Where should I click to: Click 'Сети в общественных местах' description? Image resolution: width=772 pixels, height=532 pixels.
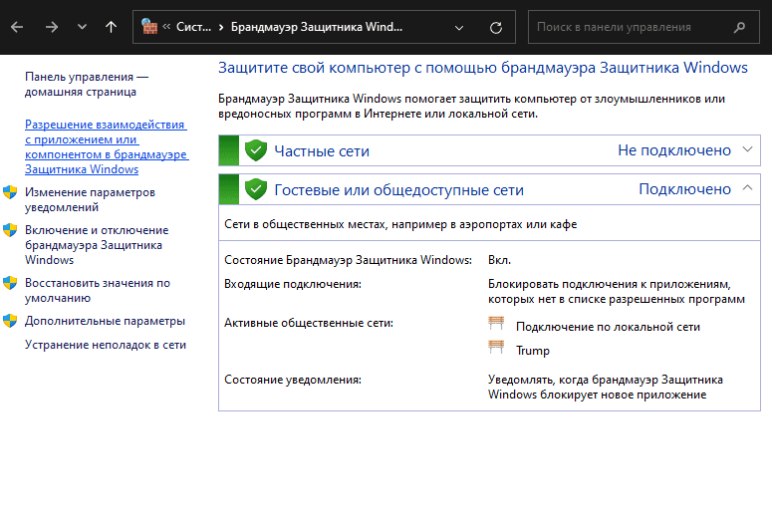point(400,224)
